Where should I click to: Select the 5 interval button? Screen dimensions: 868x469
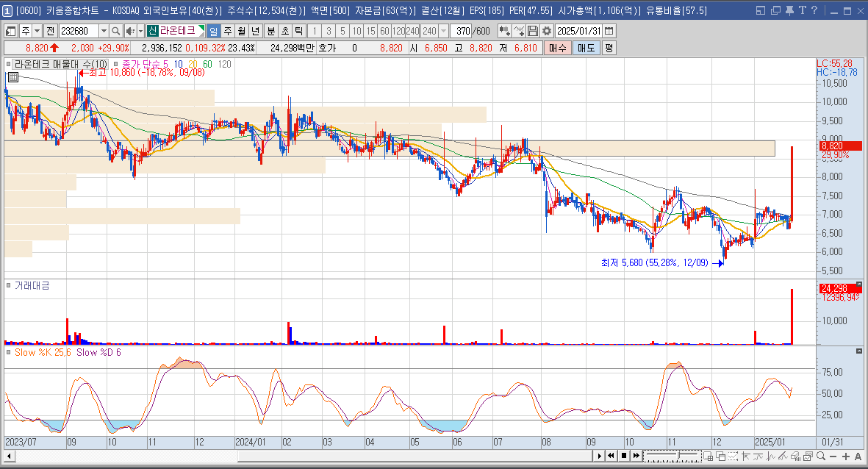point(342,31)
